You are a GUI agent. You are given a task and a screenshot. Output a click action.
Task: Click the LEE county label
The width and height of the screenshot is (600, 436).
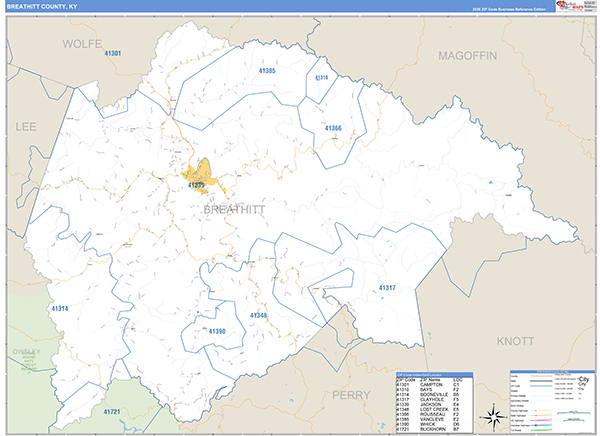[x=26, y=127]
